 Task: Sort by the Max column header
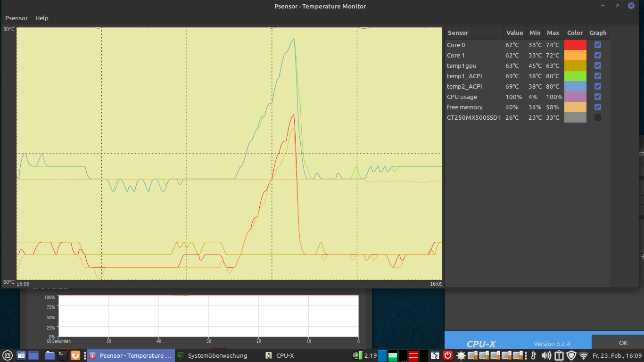coord(553,33)
